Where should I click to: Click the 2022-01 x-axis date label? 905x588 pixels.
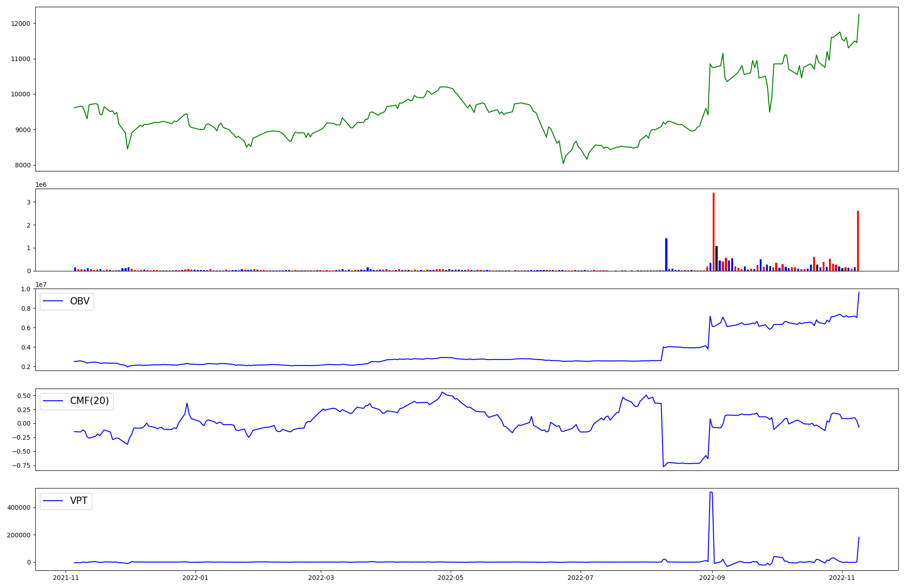tap(195, 578)
